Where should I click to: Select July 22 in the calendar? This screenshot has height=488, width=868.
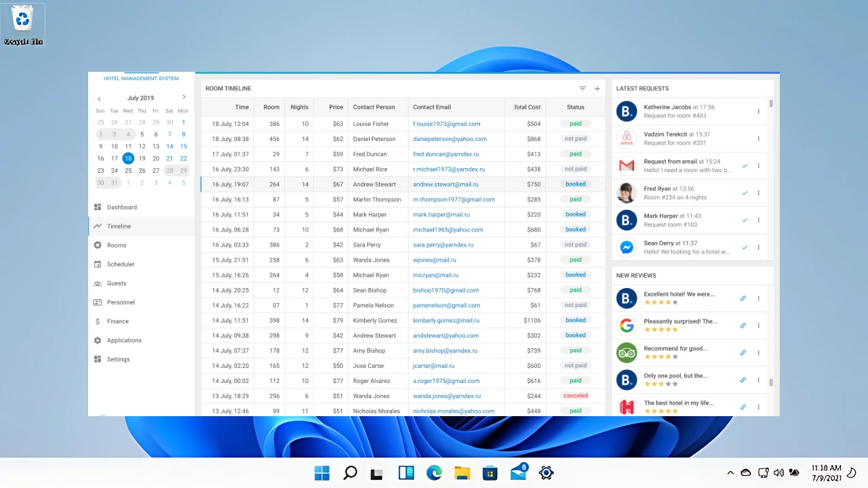pyautogui.click(x=183, y=159)
